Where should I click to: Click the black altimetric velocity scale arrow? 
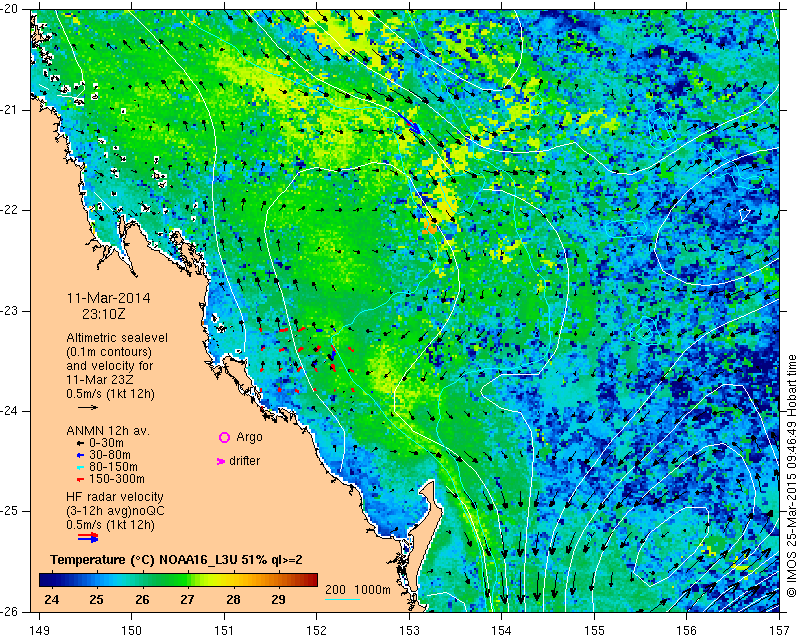pyautogui.click(x=88, y=407)
